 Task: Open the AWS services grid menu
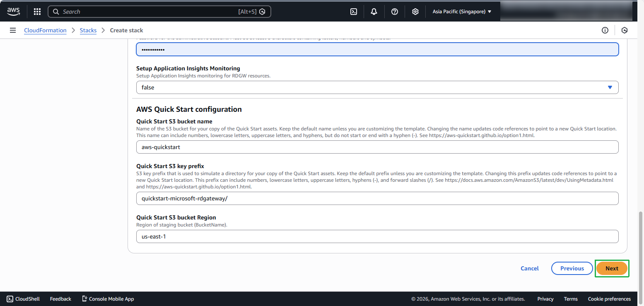37,11
